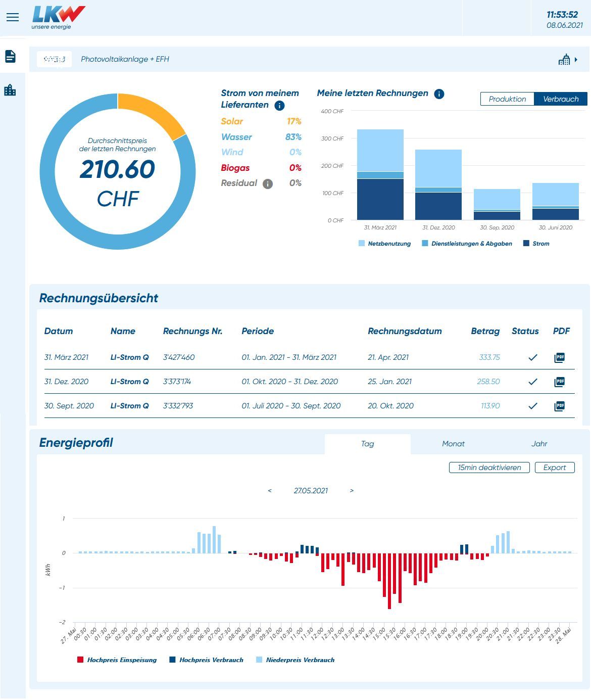Open the buildings sidebar icon
591x700 pixels.
tap(10, 90)
